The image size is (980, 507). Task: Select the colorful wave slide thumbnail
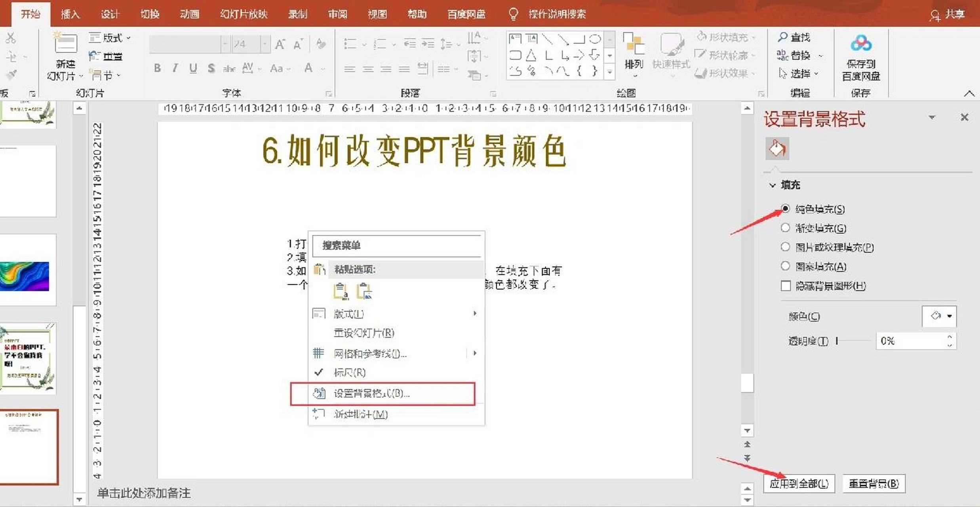coord(28,269)
